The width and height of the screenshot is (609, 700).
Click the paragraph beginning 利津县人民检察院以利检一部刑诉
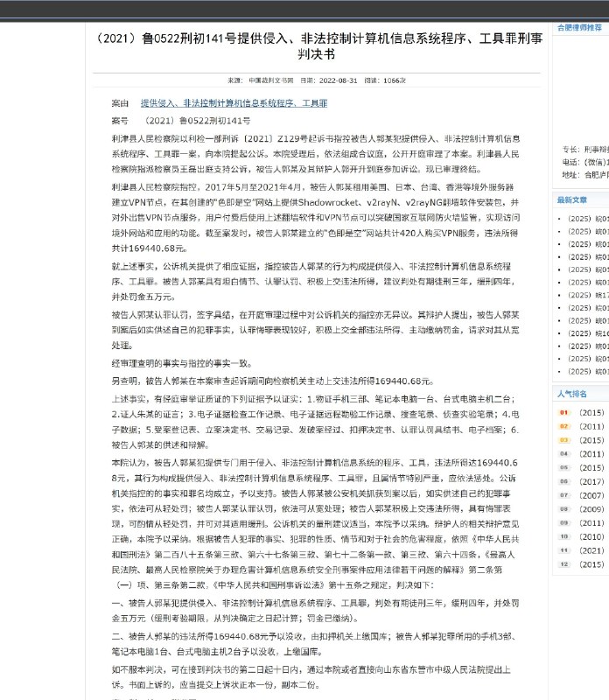pyautogui.click(x=316, y=154)
